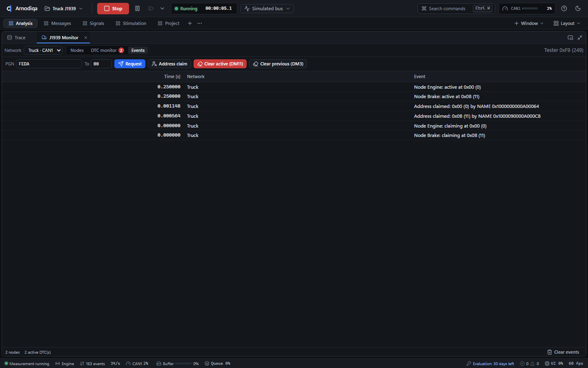Image resolution: width=588 pixels, height=368 pixels.
Task: Select the 'Address claimed: 0x00 (0)' event row
Action: pyautogui.click(x=294, y=106)
